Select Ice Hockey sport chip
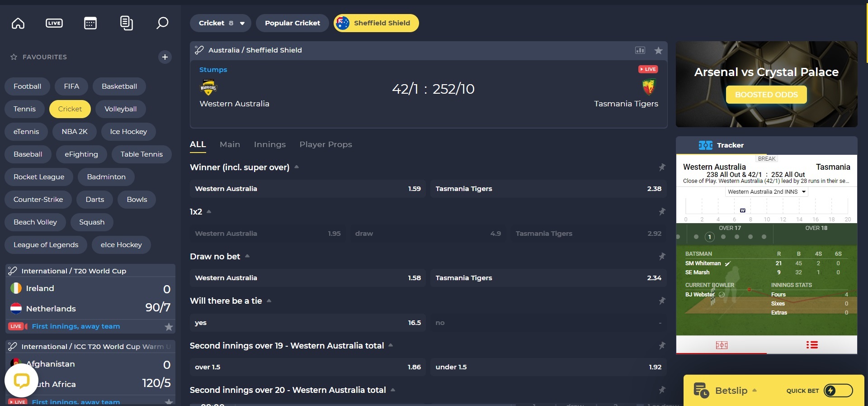The width and height of the screenshot is (868, 406). click(x=128, y=132)
